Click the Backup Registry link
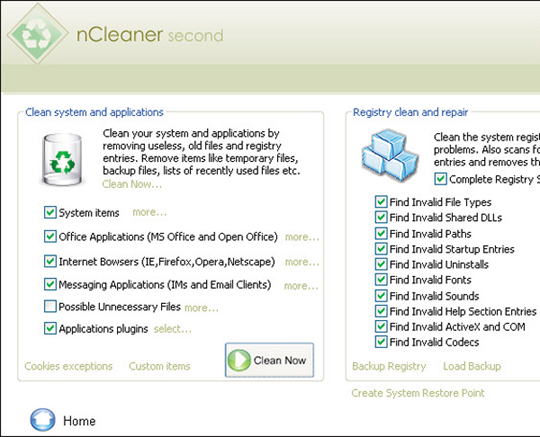540x437 pixels. click(x=389, y=366)
